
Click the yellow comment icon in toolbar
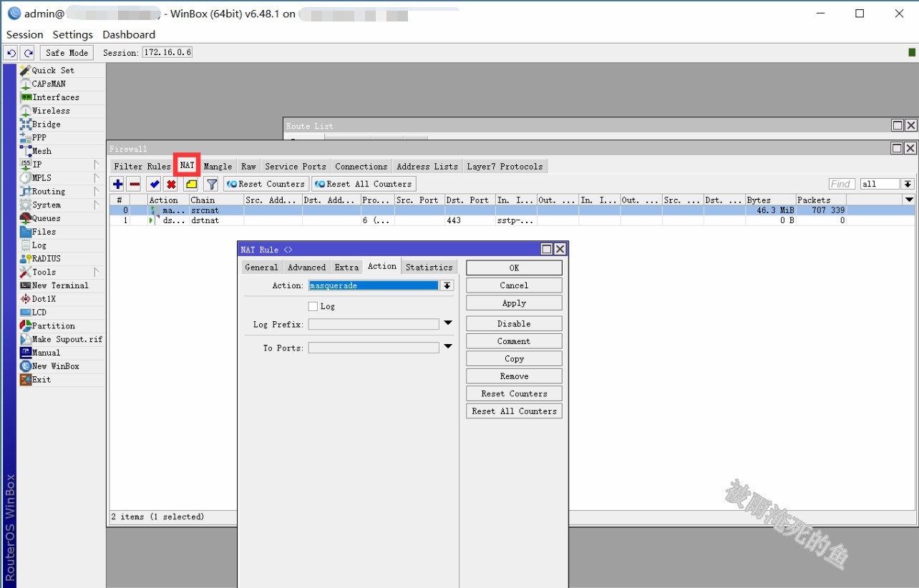[x=191, y=184]
